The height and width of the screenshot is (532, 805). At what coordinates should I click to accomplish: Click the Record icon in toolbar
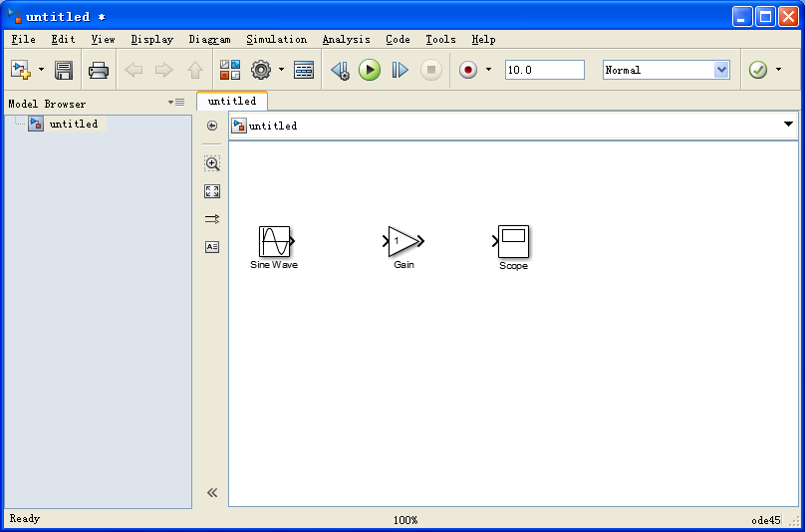(x=467, y=70)
